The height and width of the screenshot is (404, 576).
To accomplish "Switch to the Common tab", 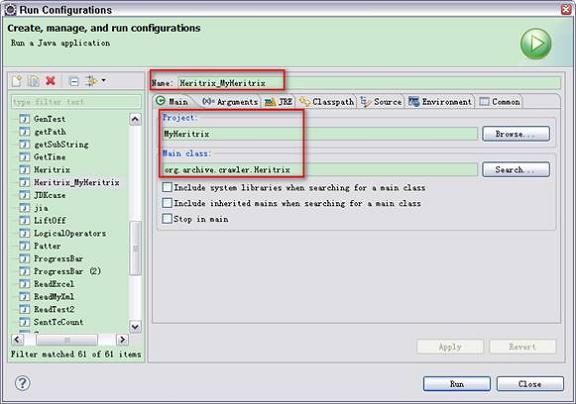I will pos(500,102).
